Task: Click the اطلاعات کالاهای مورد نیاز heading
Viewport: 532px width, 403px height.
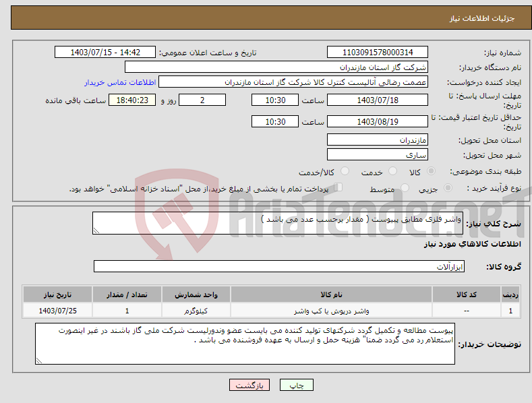Action: click(x=472, y=244)
